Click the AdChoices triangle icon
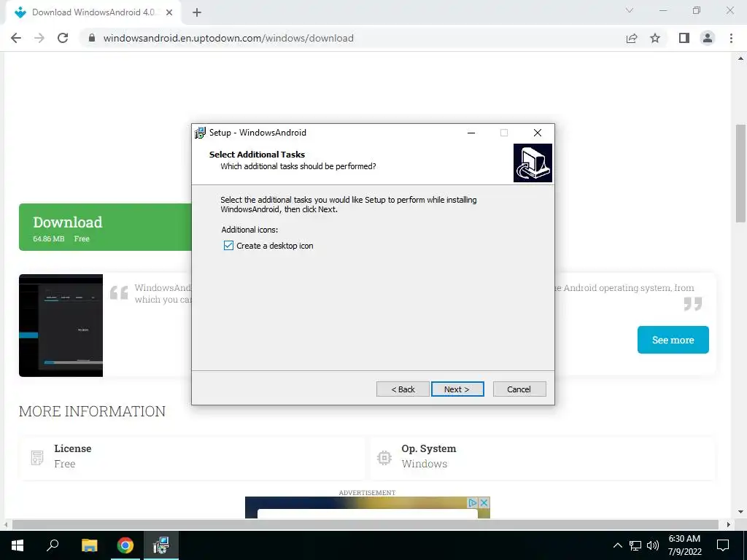 473,502
